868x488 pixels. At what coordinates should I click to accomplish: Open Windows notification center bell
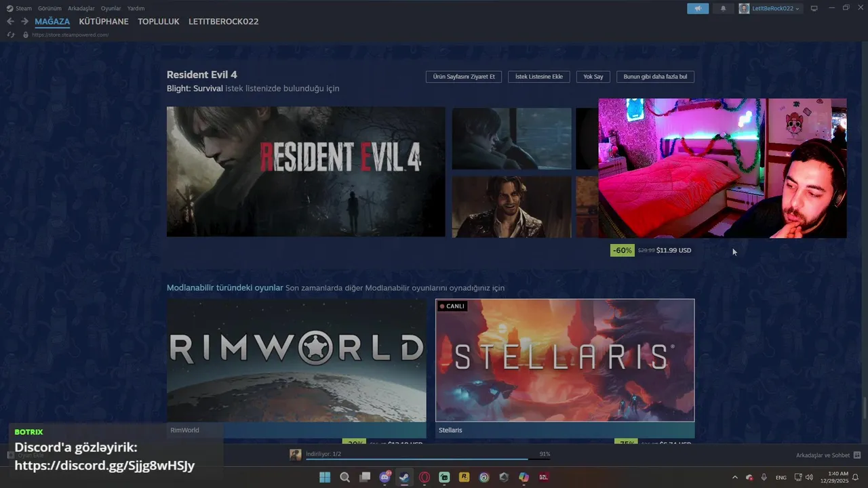(856, 477)
